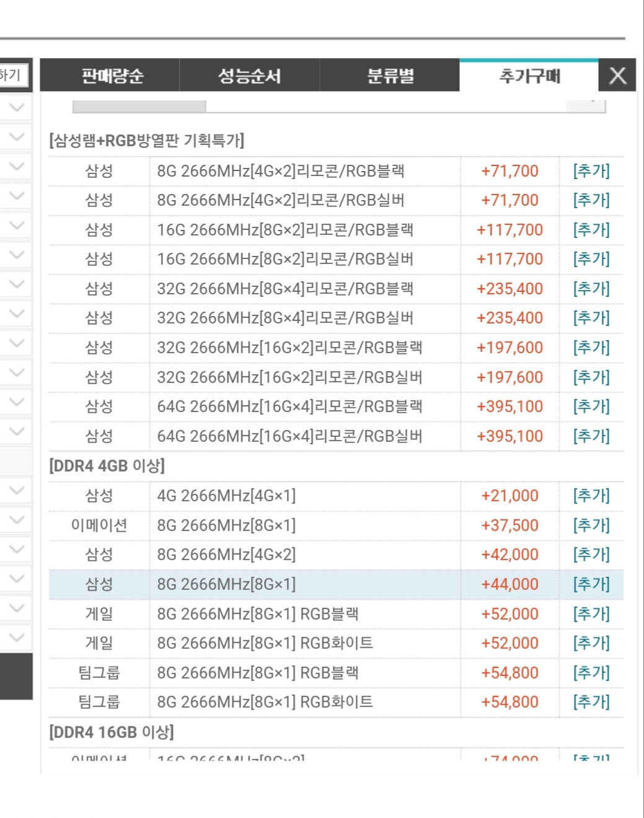The width and height of the screenshot is (644, 818).
Task: Select the 이메이션 brand cell
Action: 99,526
